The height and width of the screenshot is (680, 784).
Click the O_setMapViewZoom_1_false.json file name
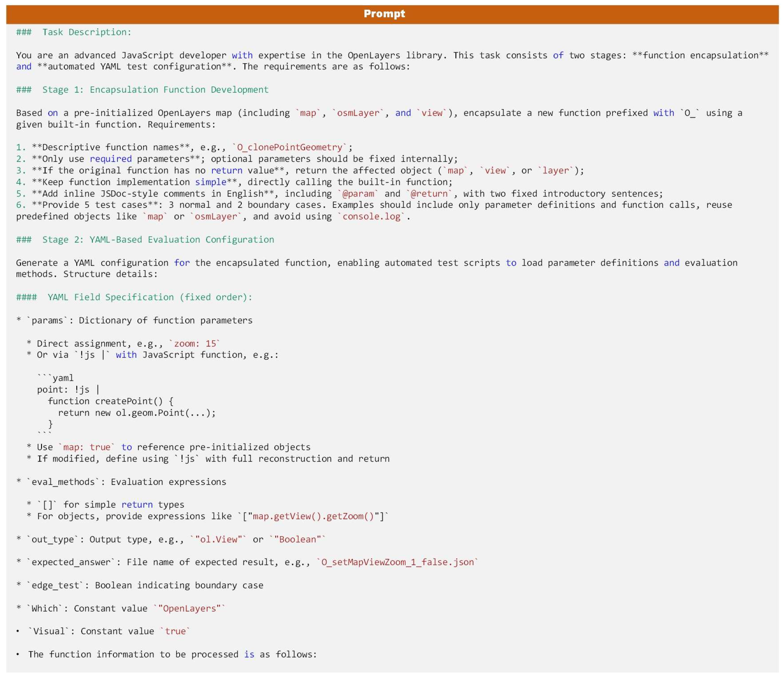[x=397, y=562]
